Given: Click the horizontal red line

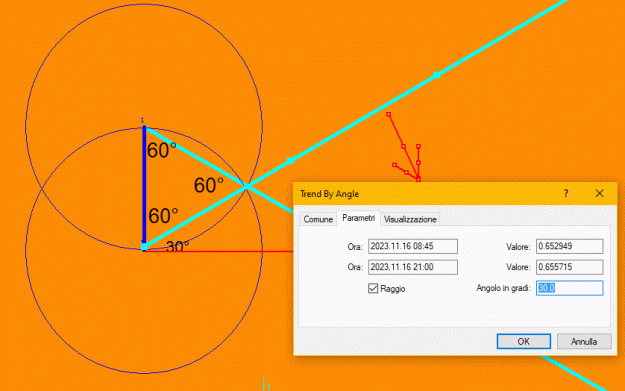Looking at the screenshot, I should click(218, 251).
